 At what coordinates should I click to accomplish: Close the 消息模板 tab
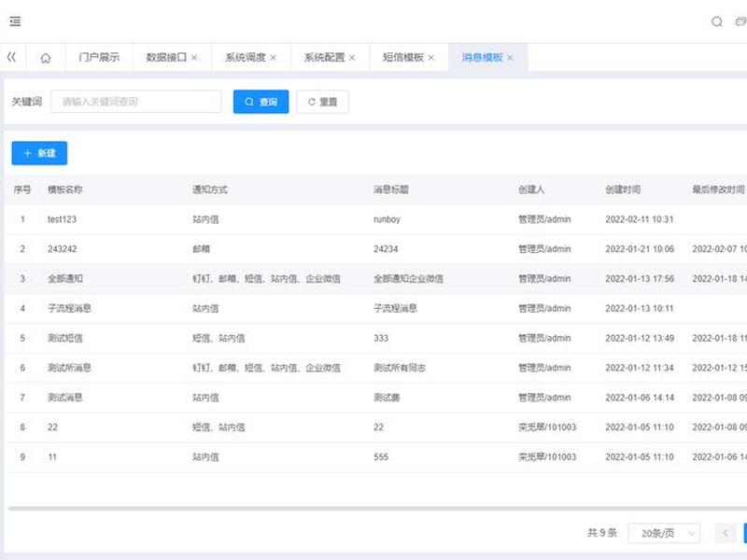click(x=510, y=58)
